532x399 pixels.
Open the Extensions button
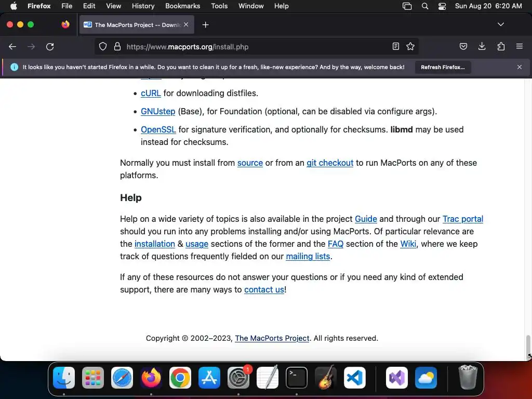tap(501, 46)
